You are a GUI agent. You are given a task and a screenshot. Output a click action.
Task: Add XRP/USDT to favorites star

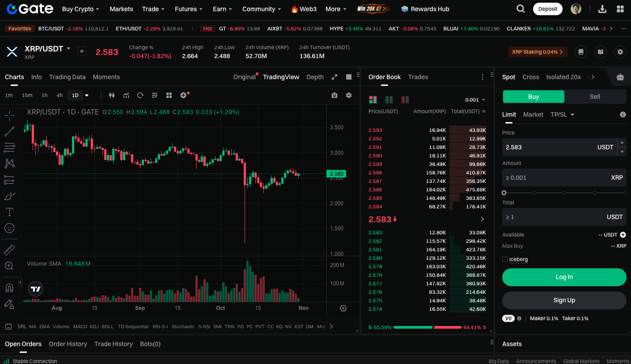(x=81, y=51)
